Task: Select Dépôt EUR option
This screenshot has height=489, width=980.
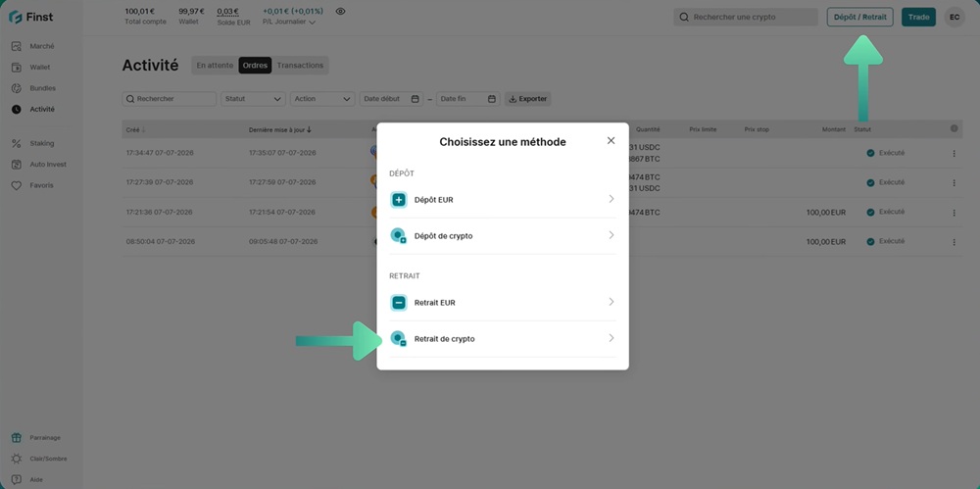Action: tap(503, 200)
